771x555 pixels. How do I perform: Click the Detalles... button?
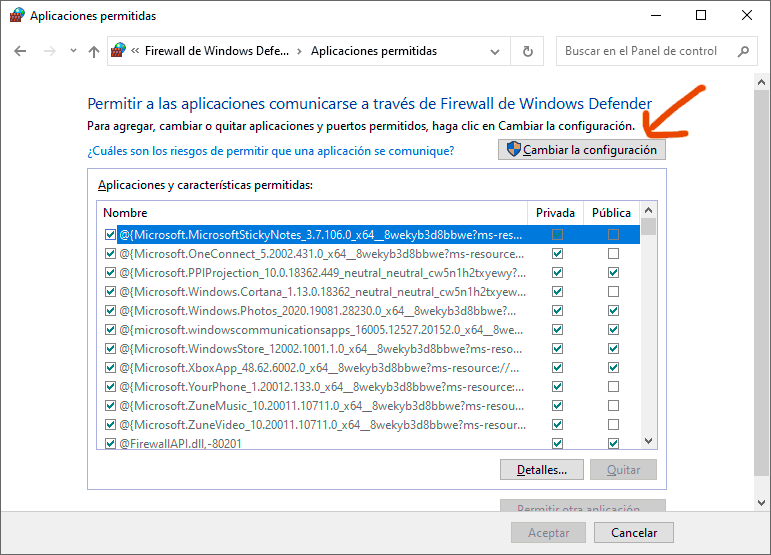542,470
